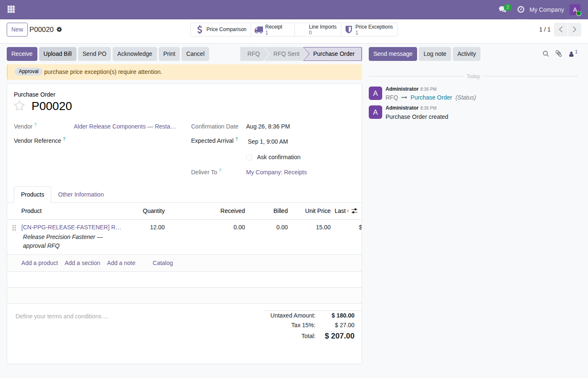This screenshot has height=378, width=588.
Task: Search messages in the chatter
Action: click(x=546, y=54)
